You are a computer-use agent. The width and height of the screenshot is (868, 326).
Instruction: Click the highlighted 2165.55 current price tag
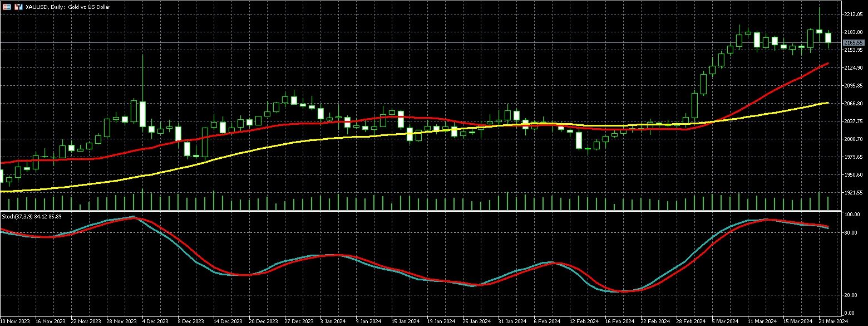(x=853, y=43)
